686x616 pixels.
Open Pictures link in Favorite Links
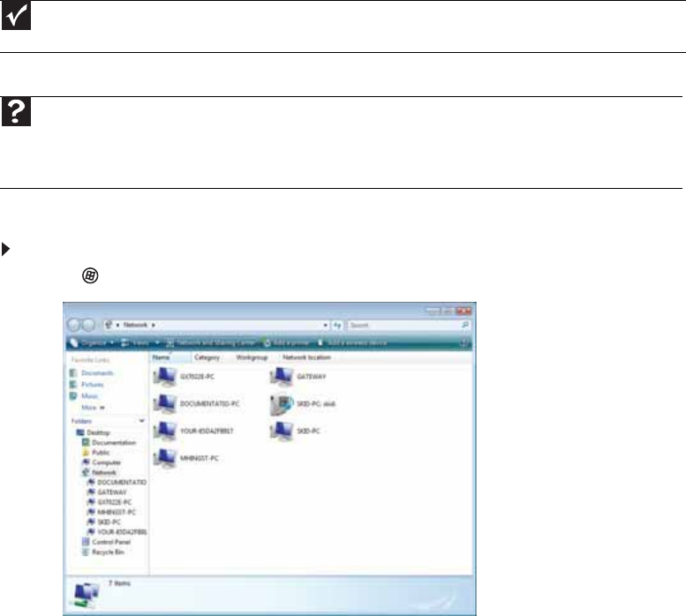click(x=93, y=384)
